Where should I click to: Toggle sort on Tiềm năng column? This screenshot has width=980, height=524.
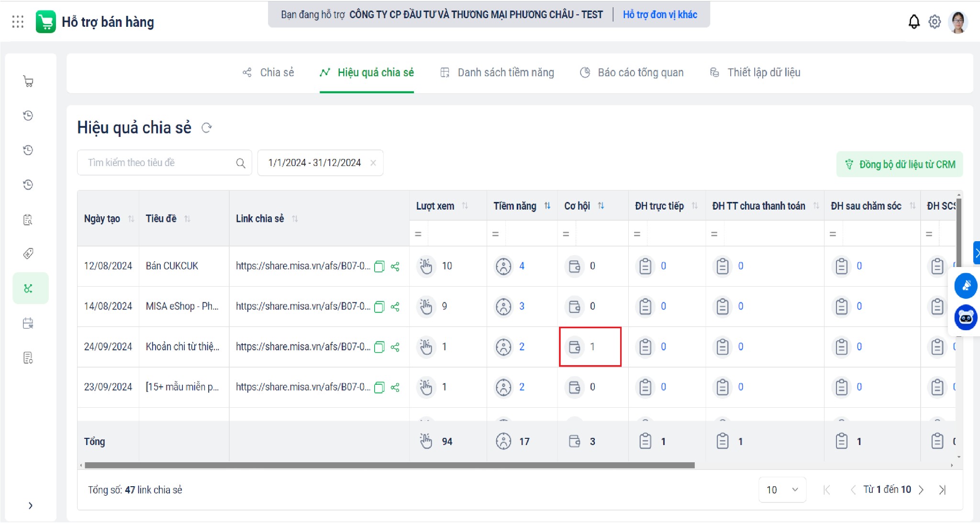click(547, 206)
